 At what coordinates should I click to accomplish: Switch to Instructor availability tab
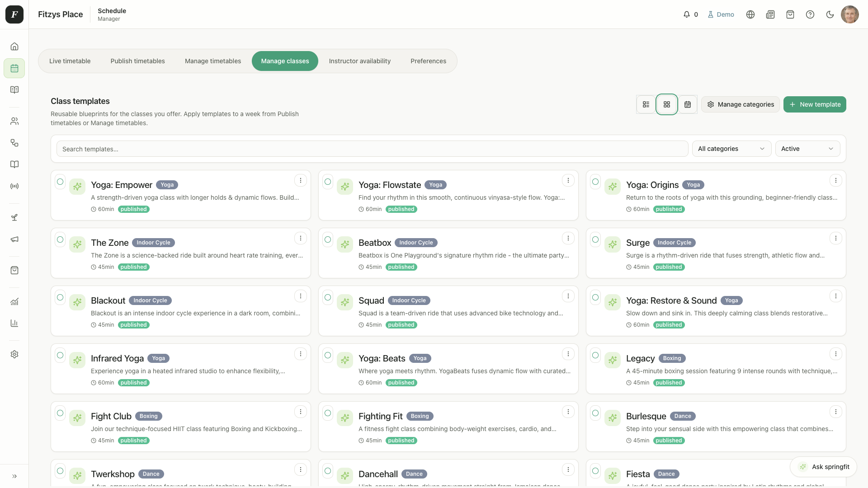(x=360, y=61)
